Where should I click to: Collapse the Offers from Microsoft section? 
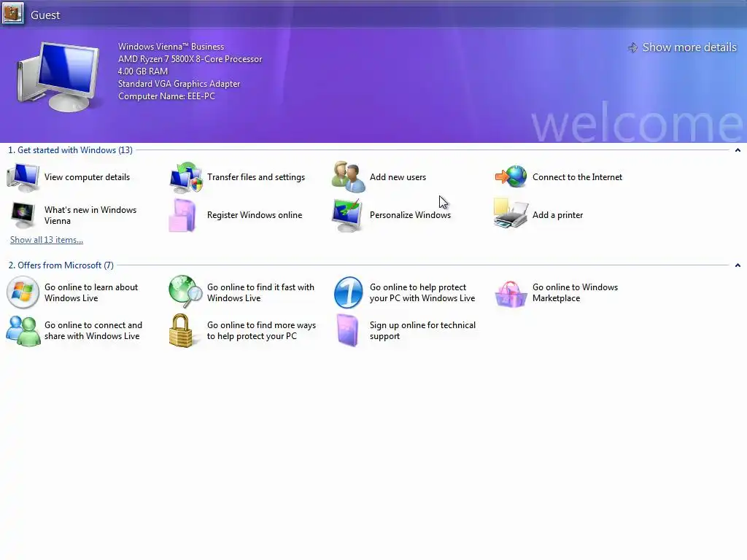(x=738, y=265)
